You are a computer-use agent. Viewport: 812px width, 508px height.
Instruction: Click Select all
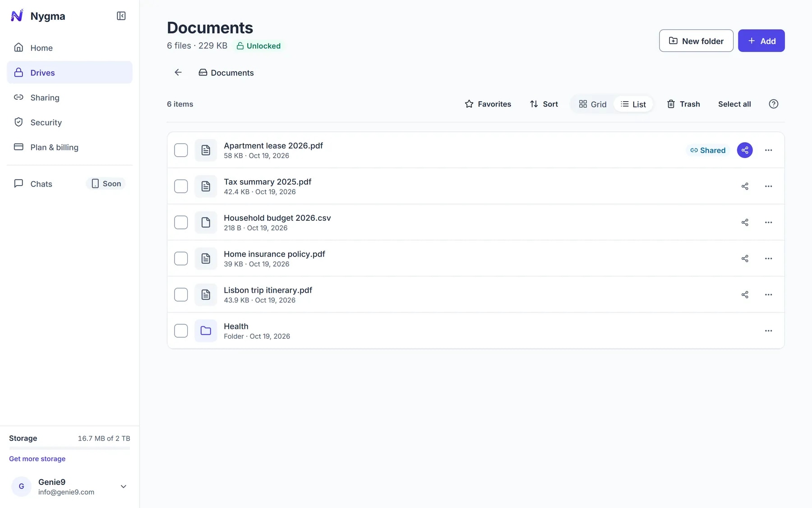tap(734, 104)
